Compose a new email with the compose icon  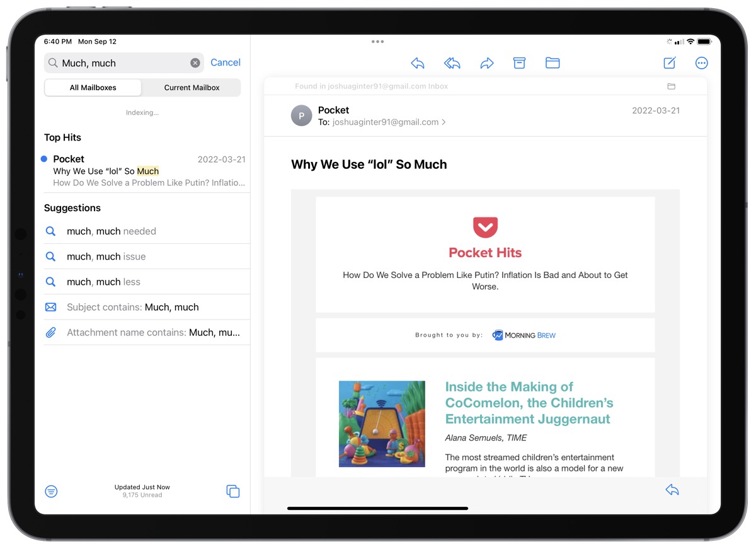pyautogui.click(x=669, y=62)
